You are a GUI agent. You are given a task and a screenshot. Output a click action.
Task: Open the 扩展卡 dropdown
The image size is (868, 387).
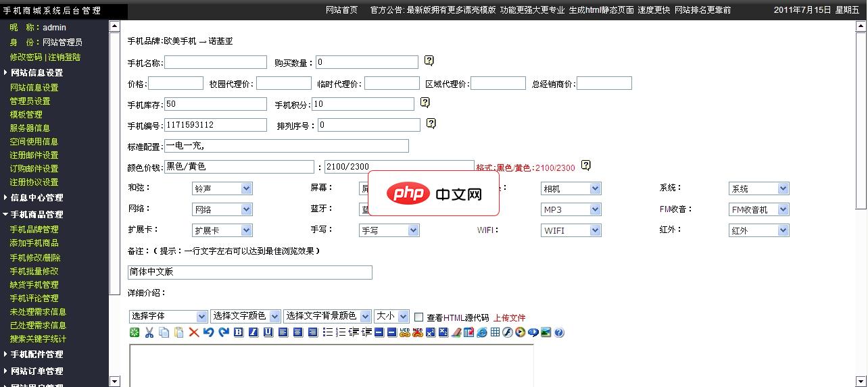222,230
